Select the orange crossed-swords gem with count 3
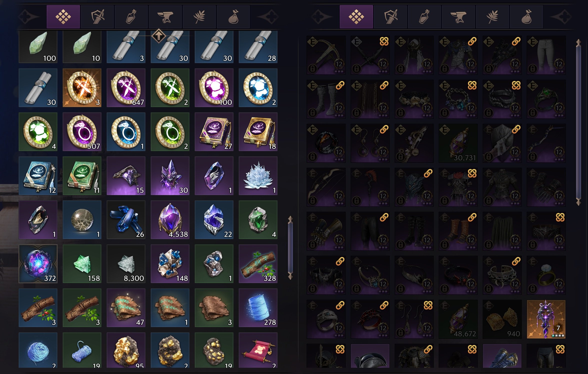588x374 pixels. [x=82, y=88]
